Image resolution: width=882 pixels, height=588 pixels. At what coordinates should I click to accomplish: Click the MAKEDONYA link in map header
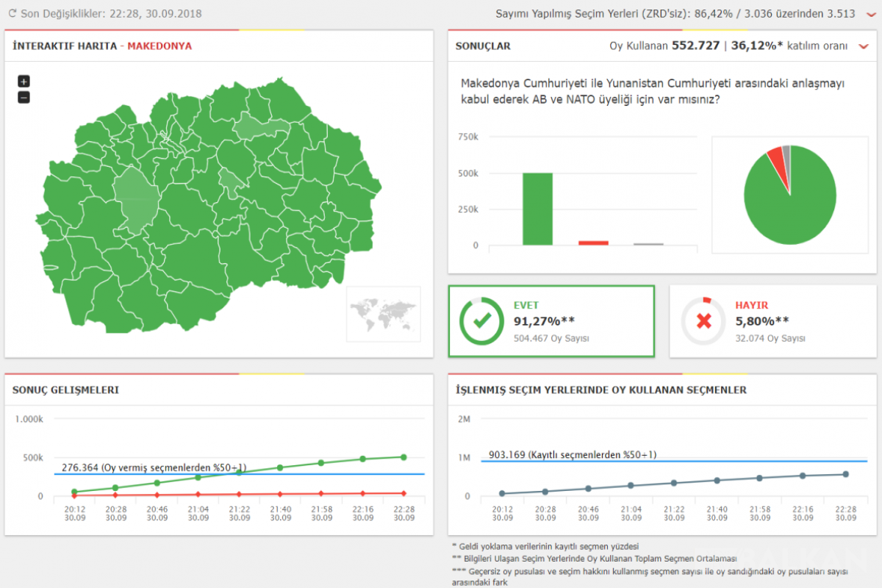[159, 46]
